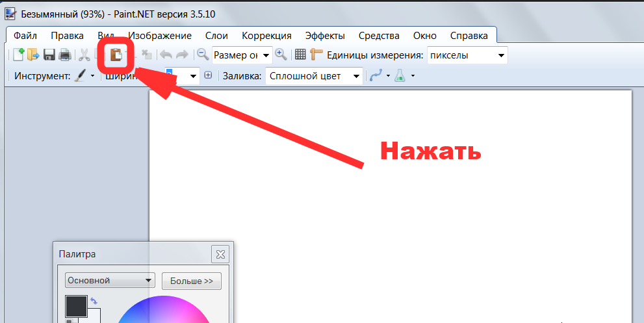644x323 pixels.
Task: Click the Redo arrow icon
Action: click(x=182, y=55)
